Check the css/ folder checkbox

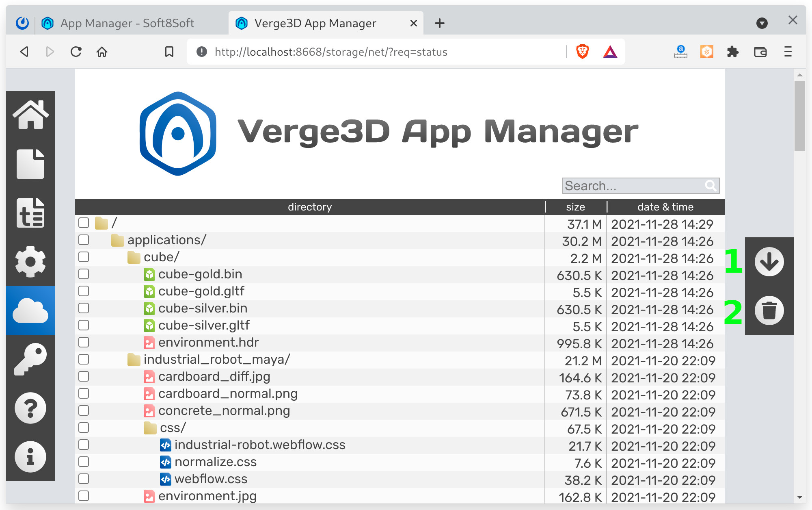84,428
